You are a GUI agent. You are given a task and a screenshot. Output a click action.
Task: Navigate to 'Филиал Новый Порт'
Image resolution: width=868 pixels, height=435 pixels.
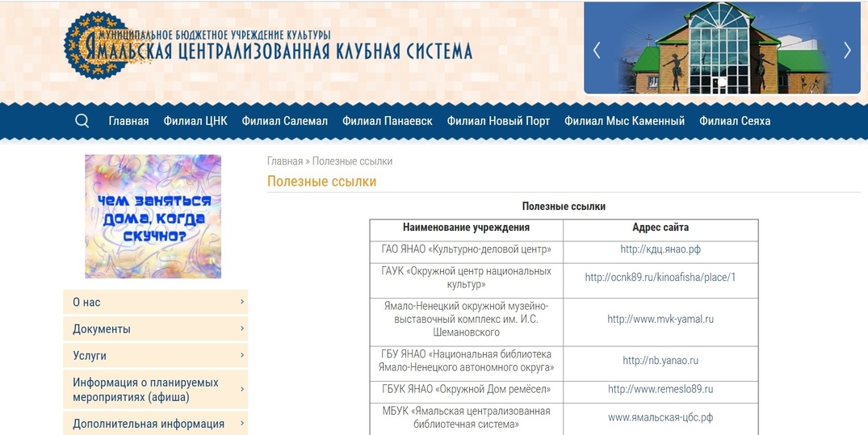point(498,121)
